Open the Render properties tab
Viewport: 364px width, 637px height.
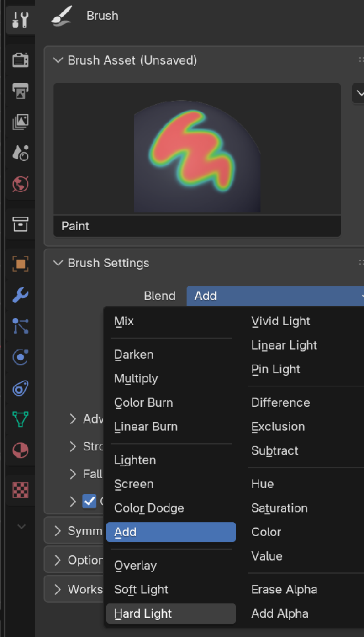[x=20, y=59]
